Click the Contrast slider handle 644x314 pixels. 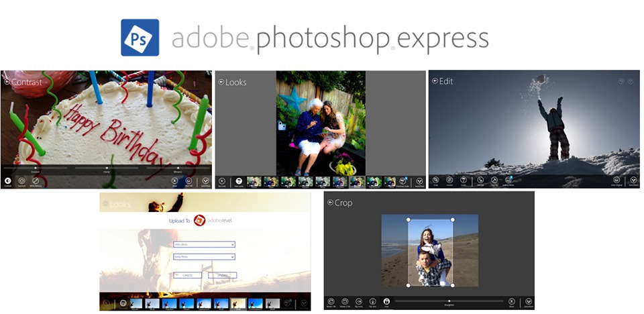36,168
